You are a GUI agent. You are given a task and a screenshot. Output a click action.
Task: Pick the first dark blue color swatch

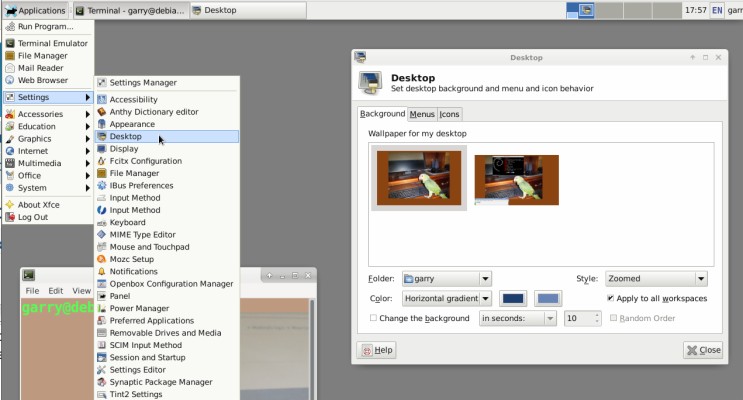point(513,298)
